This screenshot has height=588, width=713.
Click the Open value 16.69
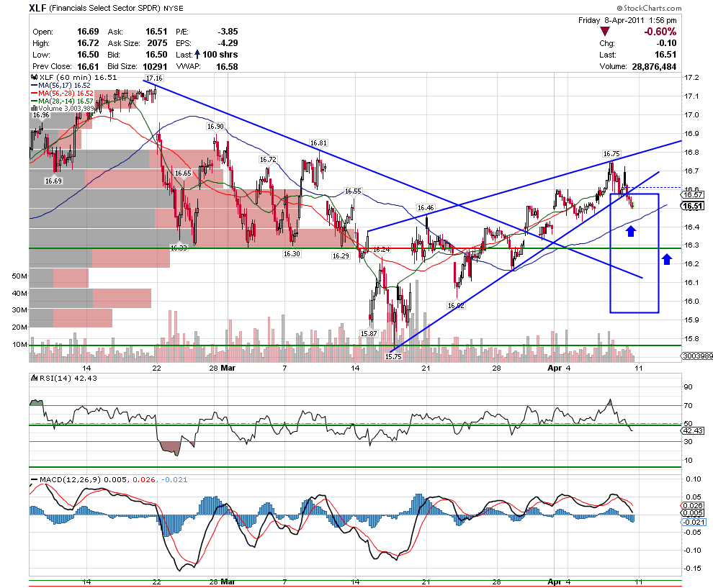[x=88, y=32]
